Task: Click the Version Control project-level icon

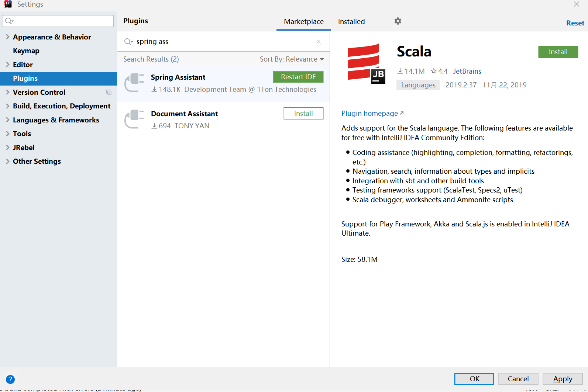Action: [x=109, y=92]
